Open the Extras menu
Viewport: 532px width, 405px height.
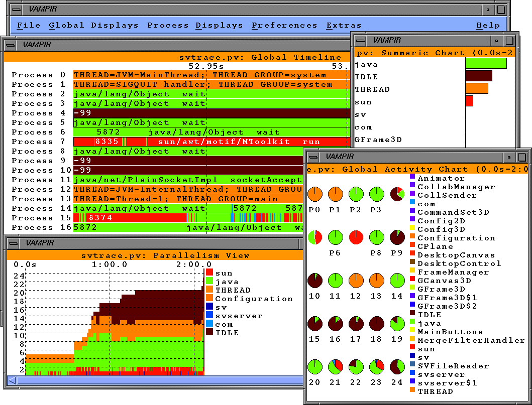(344, 26)
